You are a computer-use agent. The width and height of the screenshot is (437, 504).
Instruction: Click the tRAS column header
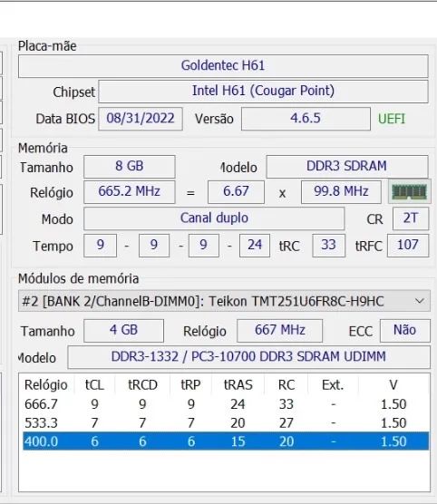[238, 384]
